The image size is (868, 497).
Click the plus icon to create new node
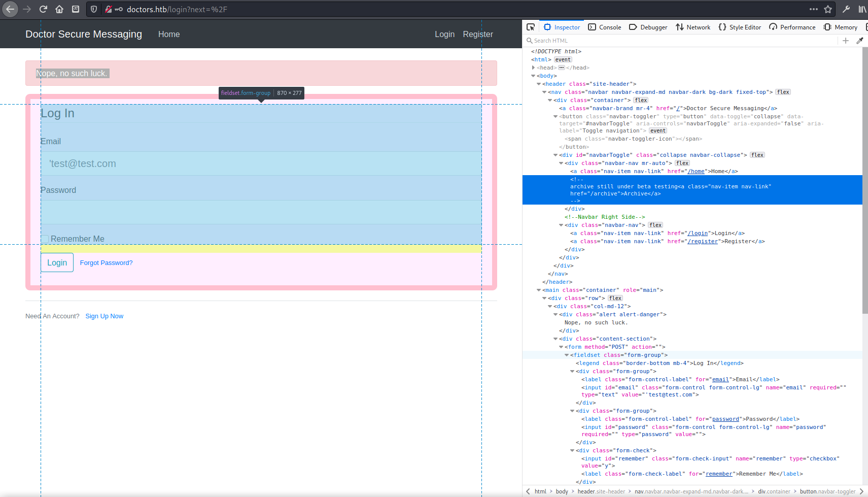[846, 41]
